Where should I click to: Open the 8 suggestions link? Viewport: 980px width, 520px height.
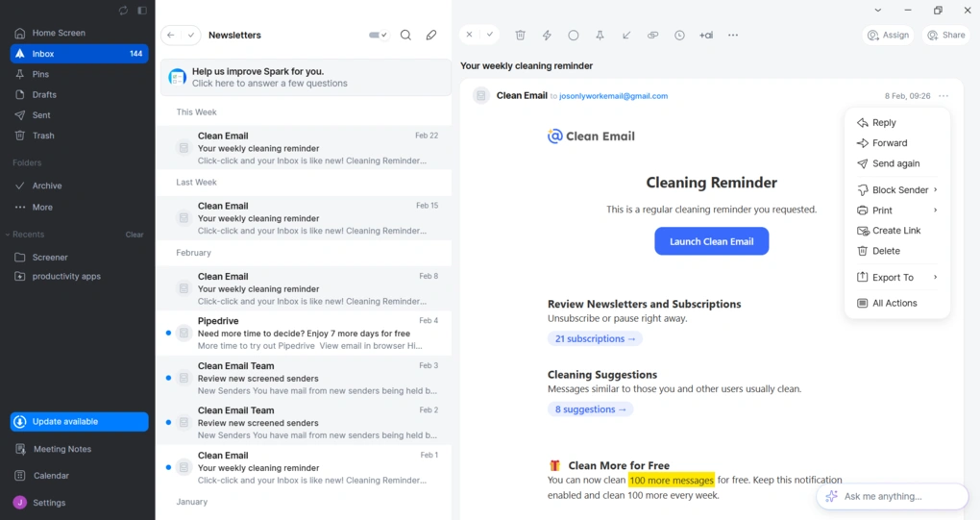click(590, 409)
